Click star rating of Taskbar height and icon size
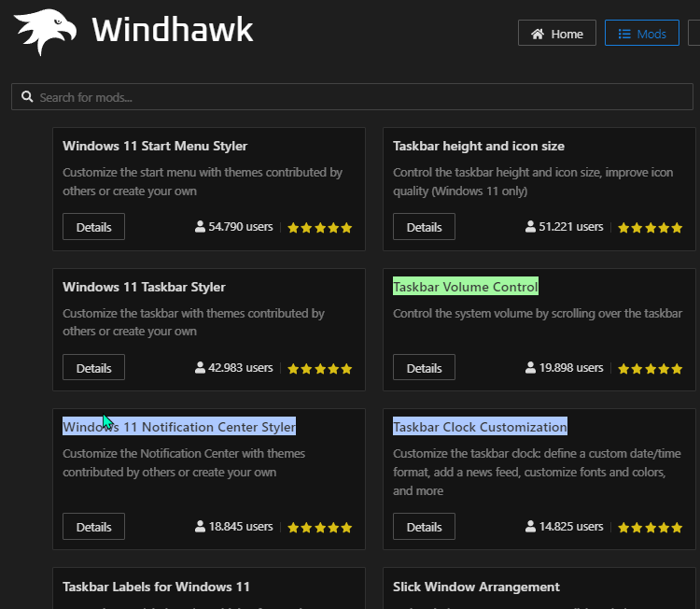 click(x=650, y=228)
